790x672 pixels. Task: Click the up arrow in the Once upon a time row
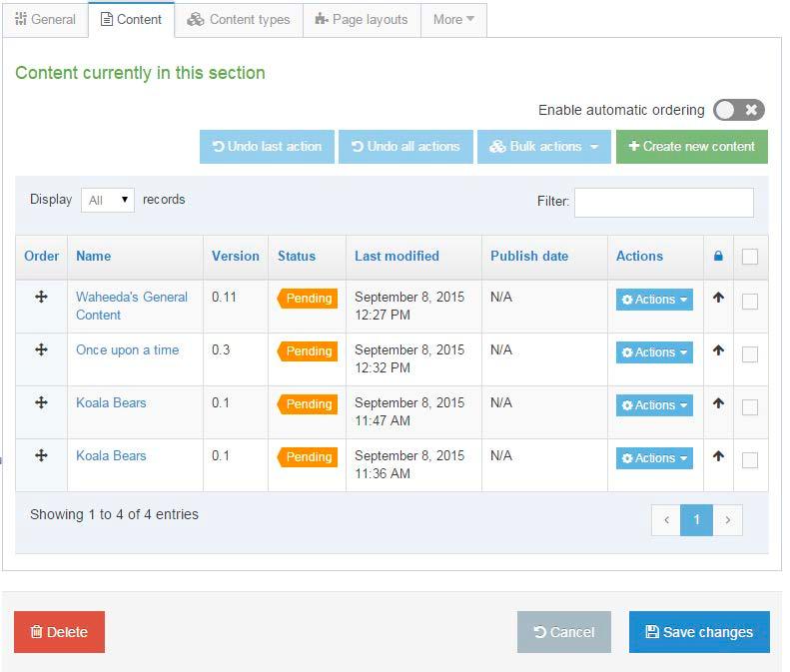pos(718,350)
